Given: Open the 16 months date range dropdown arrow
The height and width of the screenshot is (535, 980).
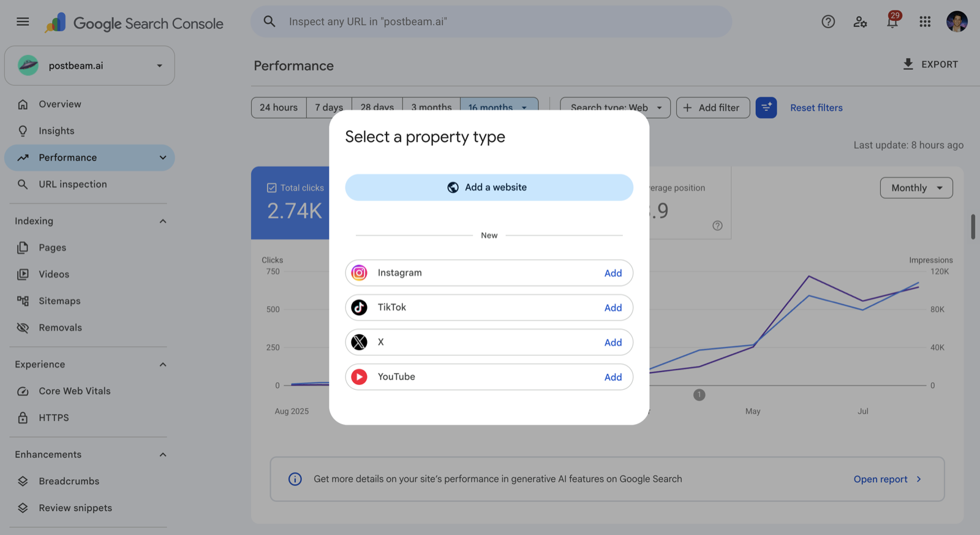Looking at the screenshot, I should 524,107.
